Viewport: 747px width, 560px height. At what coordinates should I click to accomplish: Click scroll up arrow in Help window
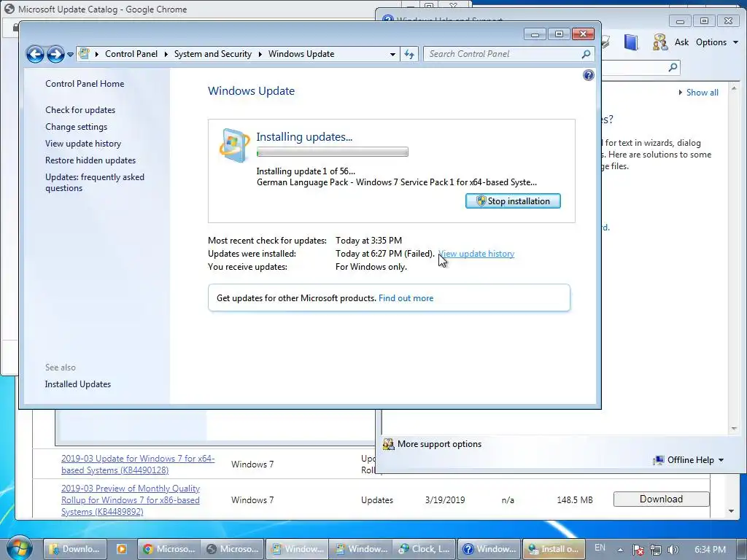pyautogui.click(x=734, y=88)
